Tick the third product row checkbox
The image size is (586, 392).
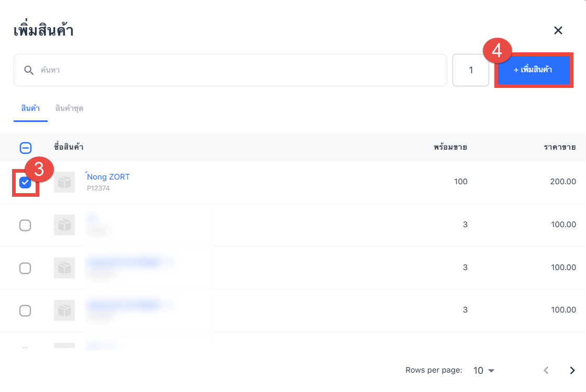click(x=25, y=268)
